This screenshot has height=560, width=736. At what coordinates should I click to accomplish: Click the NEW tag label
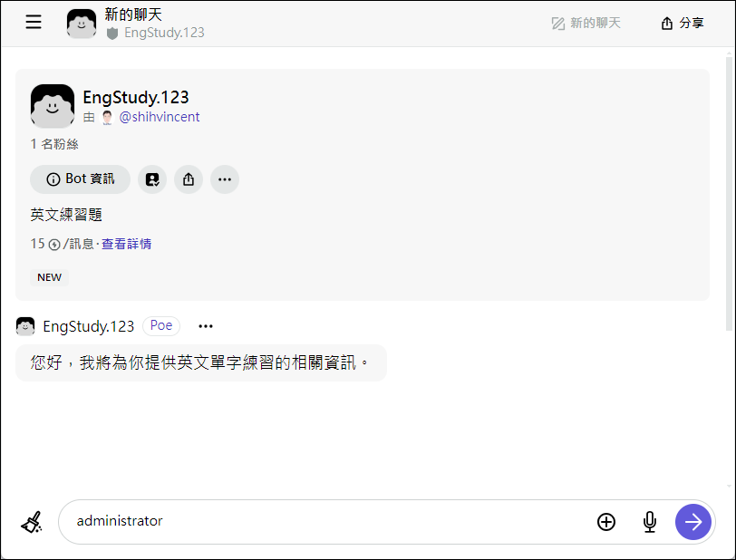click(49, 277)
